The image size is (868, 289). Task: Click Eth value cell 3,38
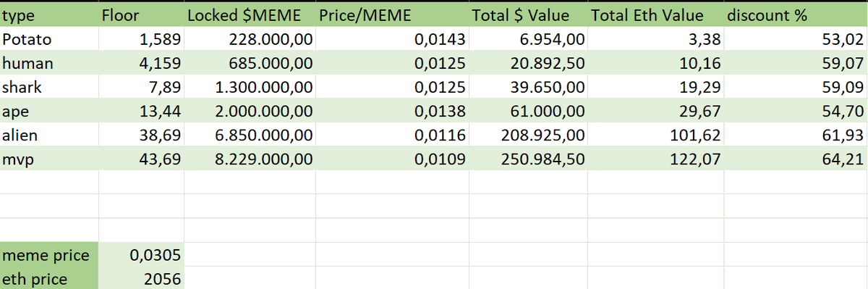(x=655, y=39)
